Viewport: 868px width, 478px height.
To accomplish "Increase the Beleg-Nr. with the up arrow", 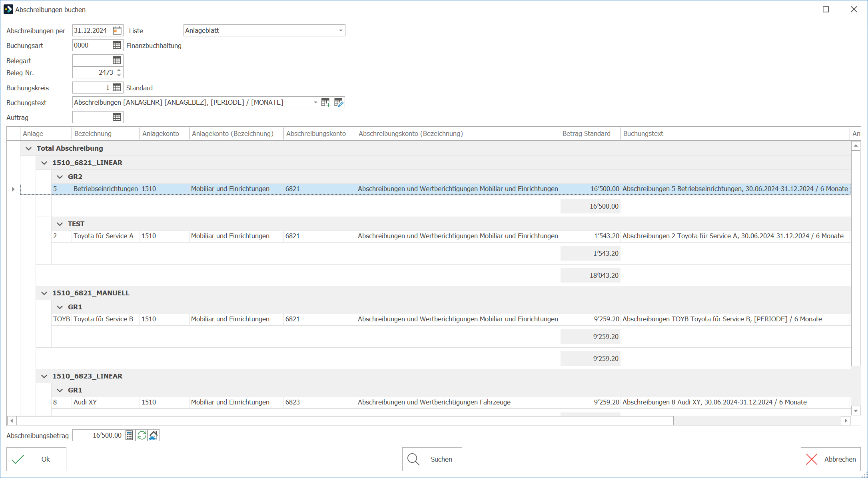I will 119,70.
